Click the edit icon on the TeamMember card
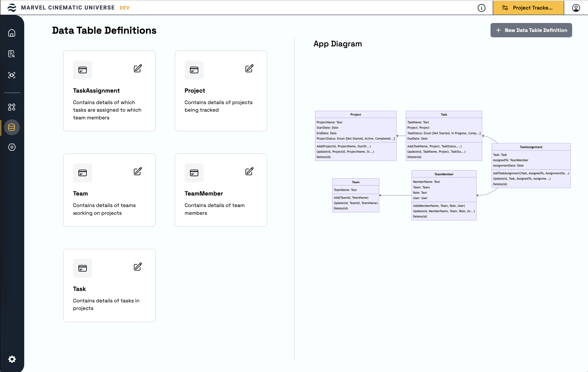This screenshot has height=372, width=588. (x=249, y=172)
